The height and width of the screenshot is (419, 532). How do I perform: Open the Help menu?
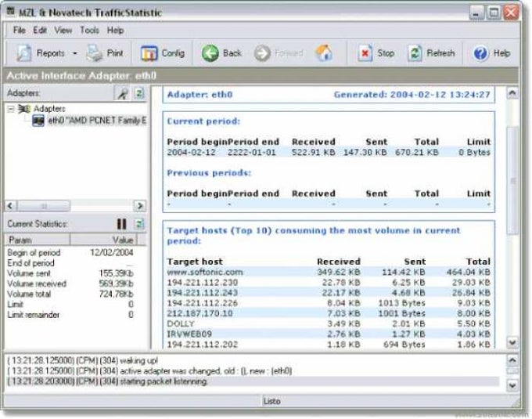[x=115, y=31]
